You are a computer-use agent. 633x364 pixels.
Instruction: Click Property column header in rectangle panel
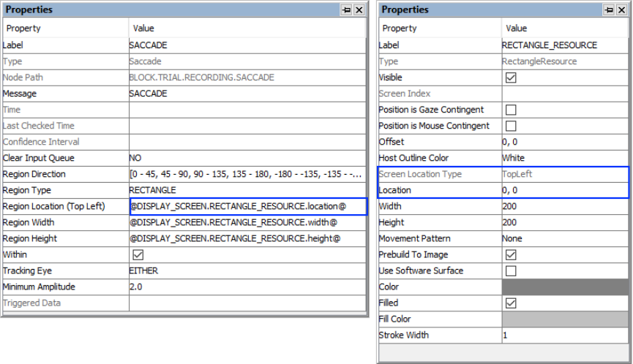point(440,29)
